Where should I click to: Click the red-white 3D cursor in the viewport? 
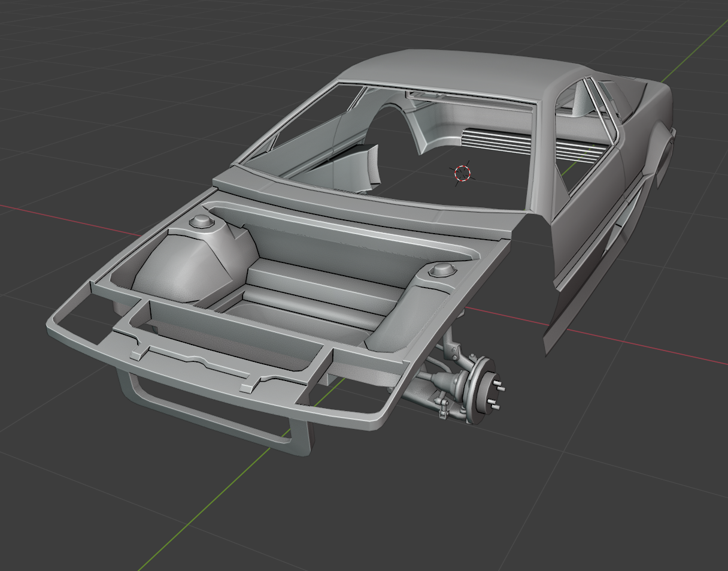point(463,173)
